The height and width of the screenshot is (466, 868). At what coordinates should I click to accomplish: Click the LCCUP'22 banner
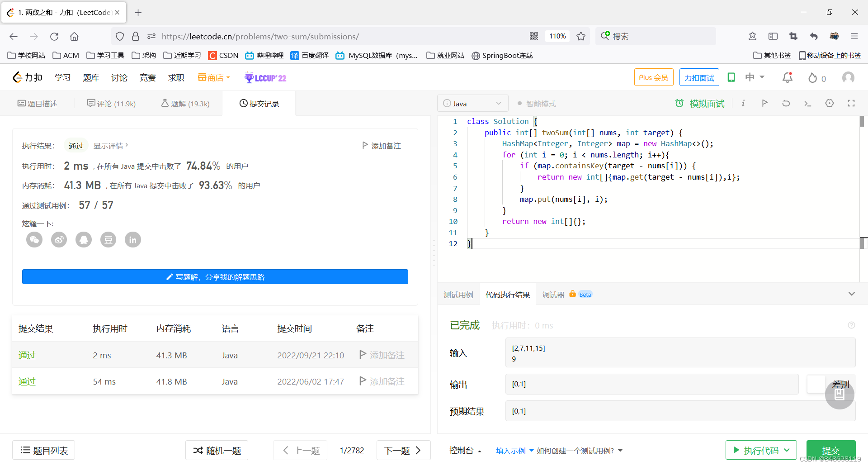click(265, 77)
